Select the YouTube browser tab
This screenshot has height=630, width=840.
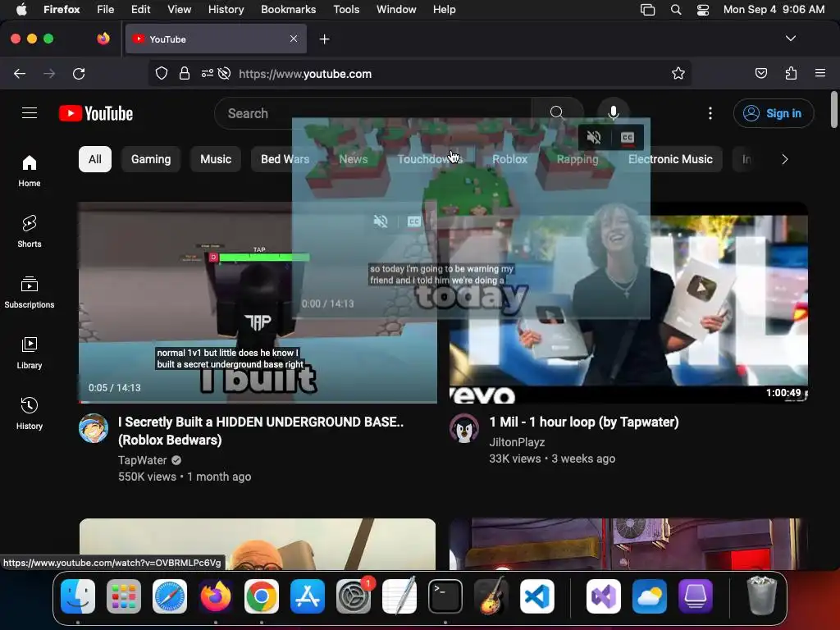click(x=216, y=39)
